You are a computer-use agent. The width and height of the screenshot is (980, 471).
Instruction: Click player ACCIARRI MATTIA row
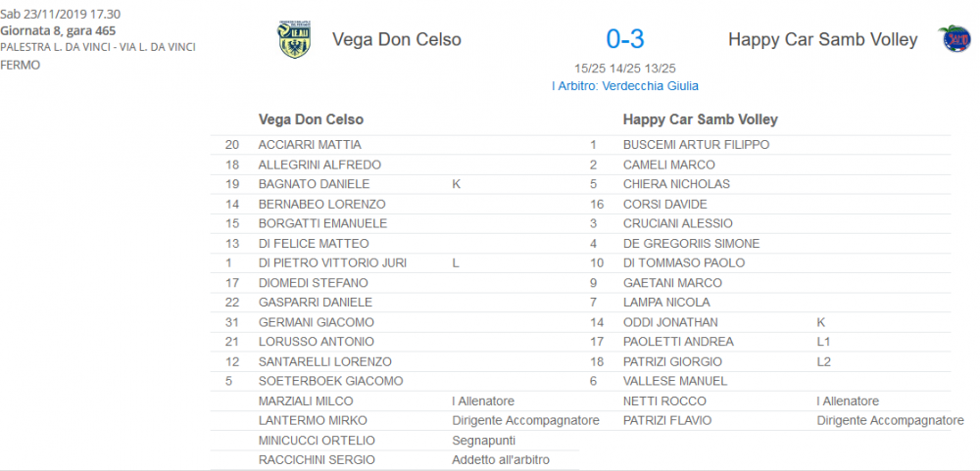[x=396, y=145]
